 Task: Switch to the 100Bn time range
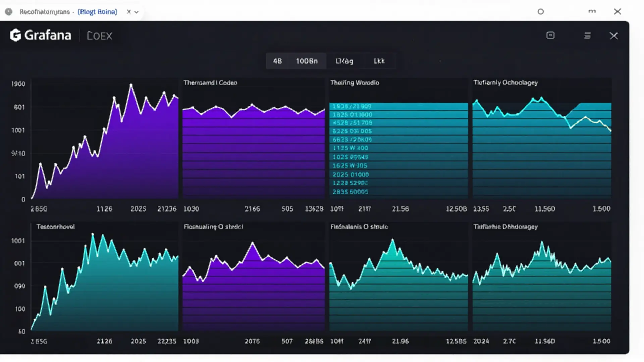(306, 61)
